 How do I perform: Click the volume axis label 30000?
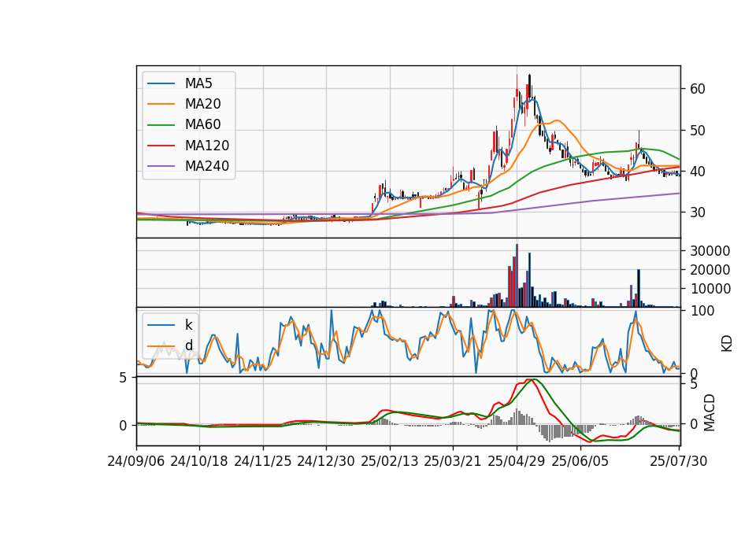[x=710, y=251]
